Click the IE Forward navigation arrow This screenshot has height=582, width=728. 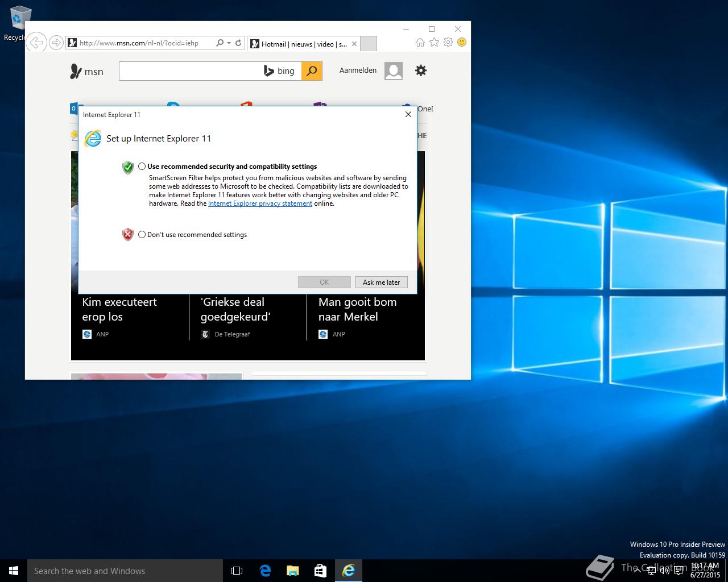pyautogui.click(x=56, y=43)
